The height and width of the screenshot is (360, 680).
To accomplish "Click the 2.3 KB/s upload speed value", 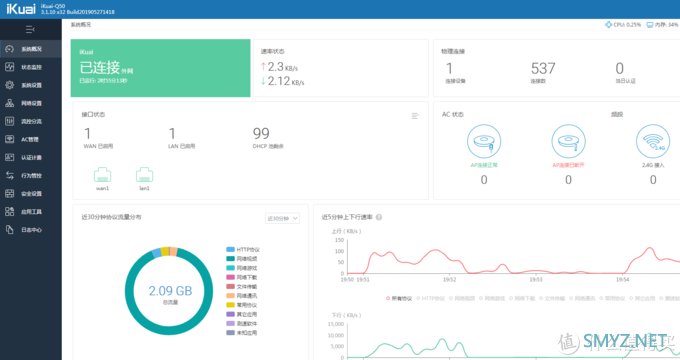I will point(282,67).
